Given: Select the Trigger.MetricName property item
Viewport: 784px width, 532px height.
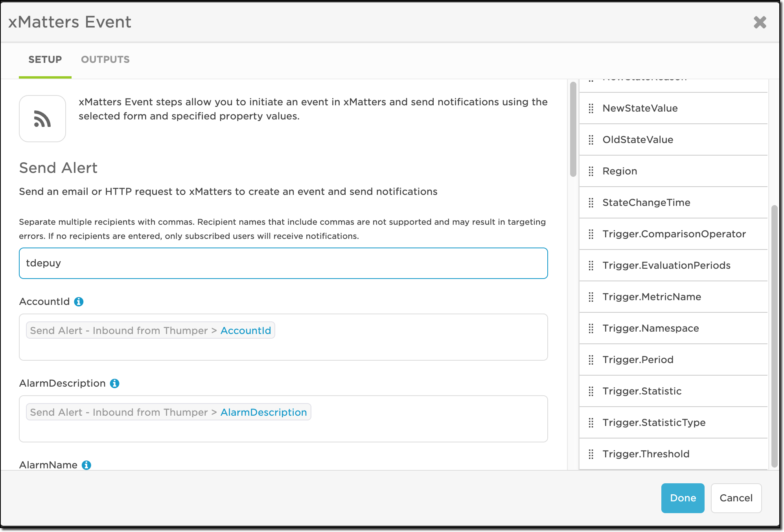Looking at the screenshot, I should [651, 297].
